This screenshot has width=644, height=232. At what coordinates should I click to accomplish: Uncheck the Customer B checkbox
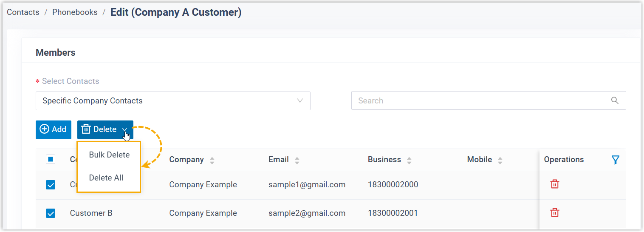tap(51, 213)
